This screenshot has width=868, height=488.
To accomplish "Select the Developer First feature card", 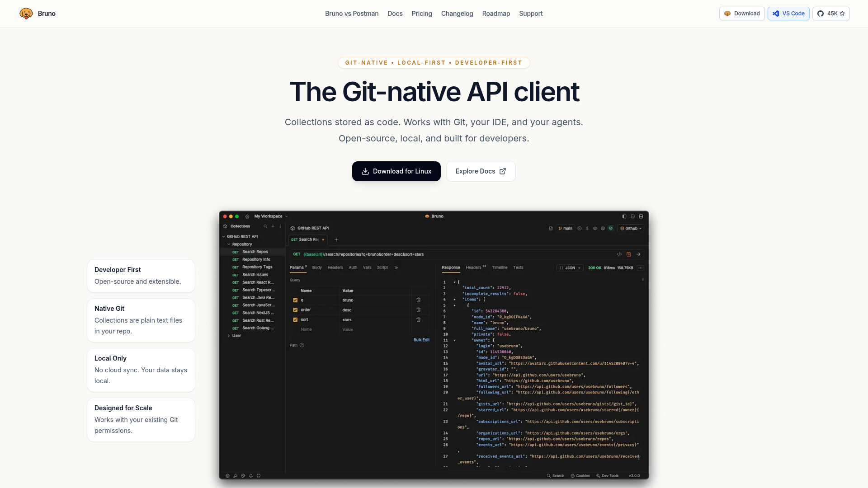I will point(141,276).
